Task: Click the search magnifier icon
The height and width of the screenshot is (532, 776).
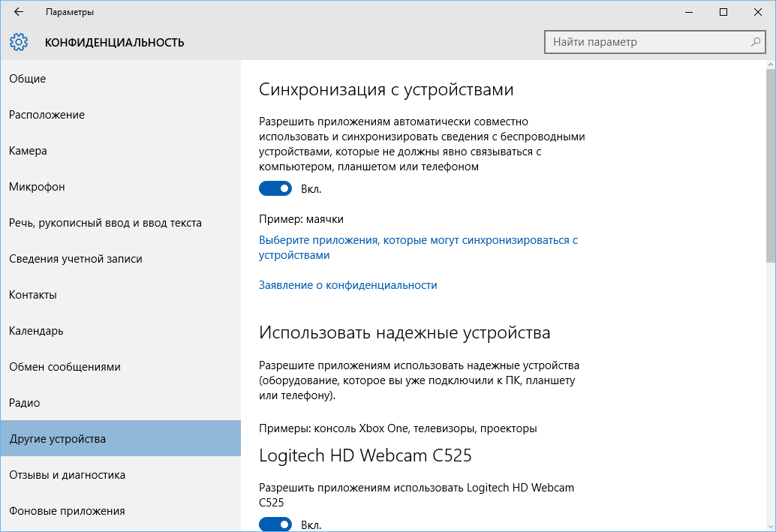Action: [x=754, y=42]
